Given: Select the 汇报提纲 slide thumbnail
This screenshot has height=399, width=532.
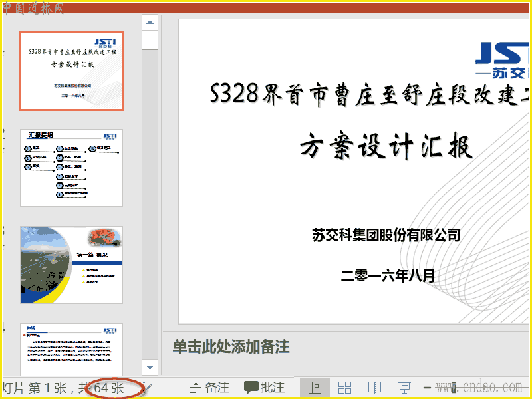Looking at the screenshot, I should pyautogui.click(x=72, y=168).
